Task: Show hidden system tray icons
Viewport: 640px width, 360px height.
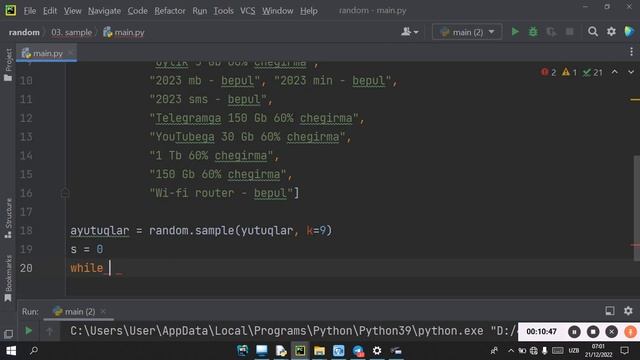Action: pos(511,351)
